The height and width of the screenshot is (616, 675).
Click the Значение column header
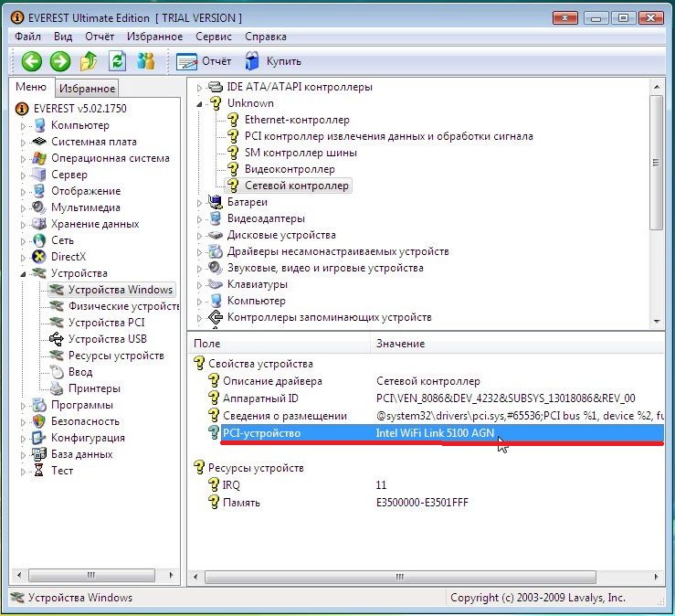coord(517,344)
